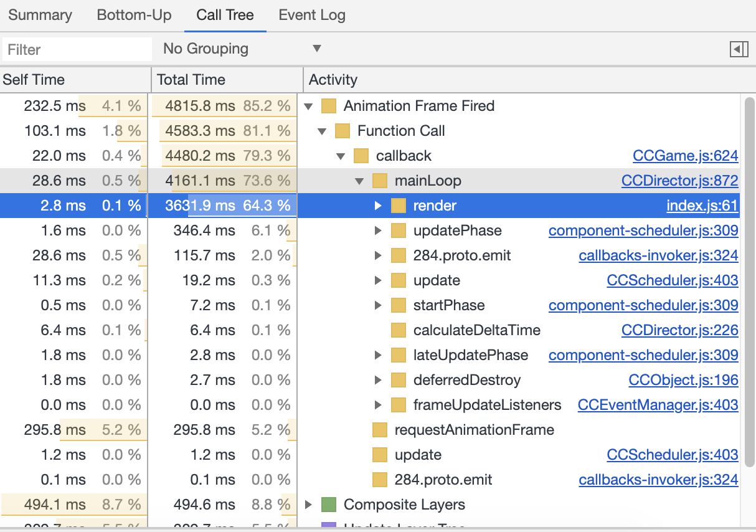Collapse the mainLoop tree node

point(359,181)
